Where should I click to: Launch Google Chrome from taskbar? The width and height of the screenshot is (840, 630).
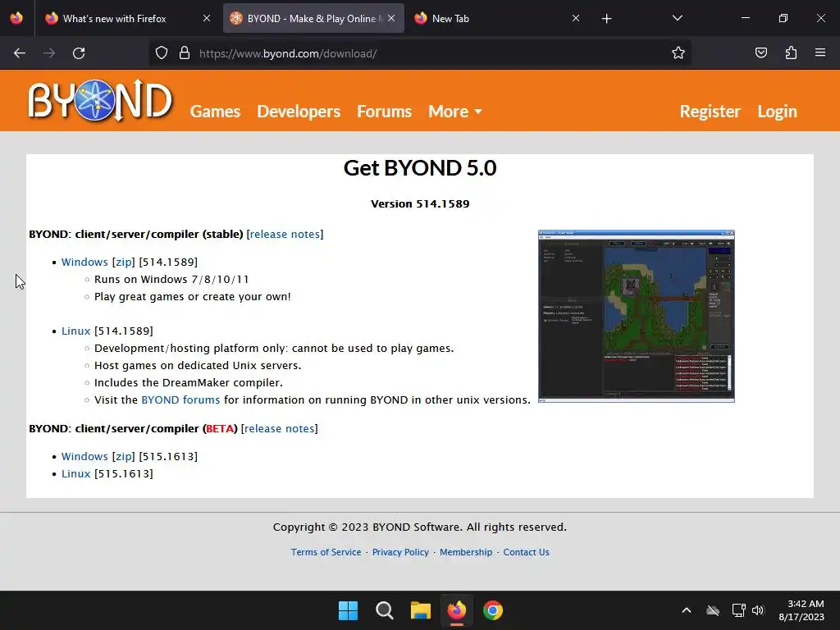[x=493, y=610]
